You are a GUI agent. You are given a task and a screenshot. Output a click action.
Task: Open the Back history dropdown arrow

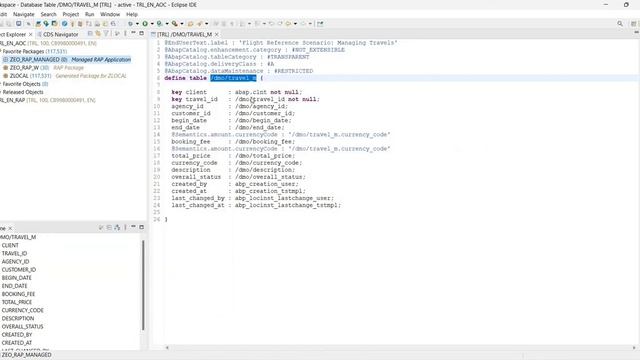pyautogui.click(x=296, y=24)
